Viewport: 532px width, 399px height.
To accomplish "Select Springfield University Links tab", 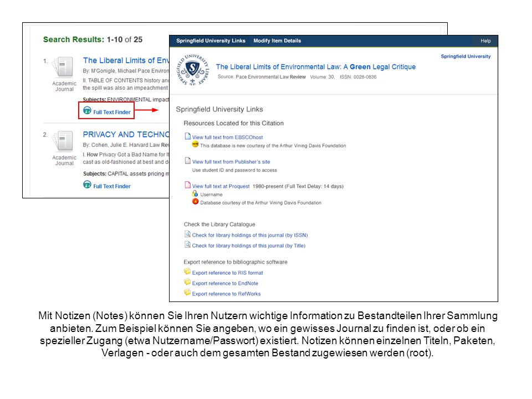I will coord(211,40).
